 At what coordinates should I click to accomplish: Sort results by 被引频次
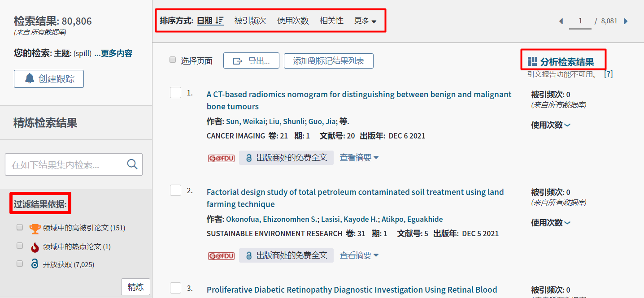point(250,21)
